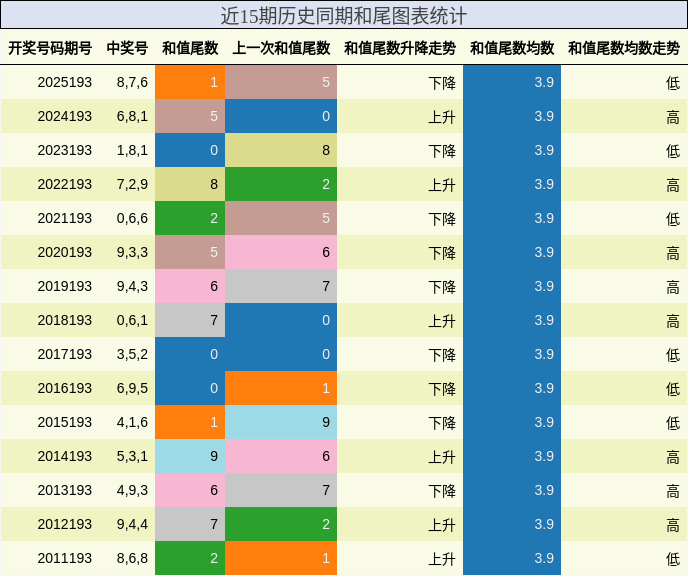
Task: Click pink 和值尾数 cell 6 in row 2019193
Action: (x=190, y=286)
